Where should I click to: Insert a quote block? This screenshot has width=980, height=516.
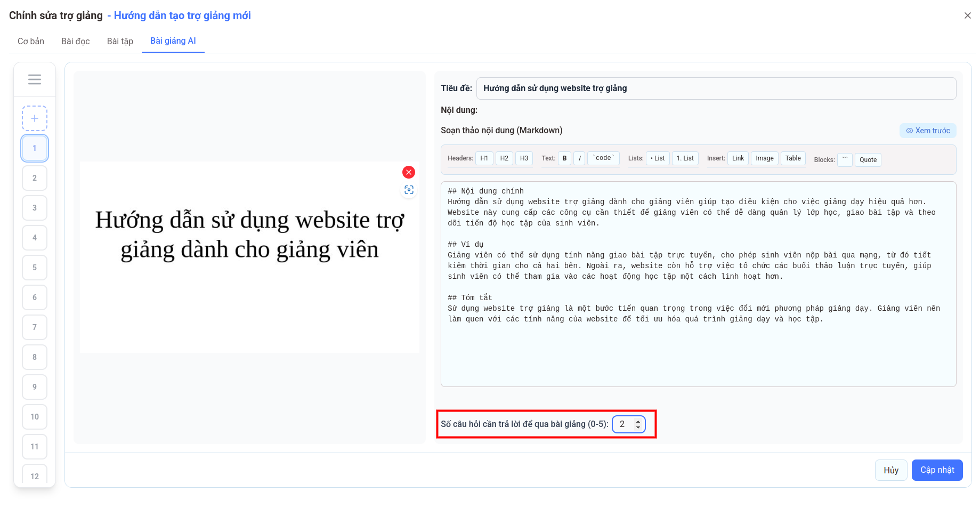(x=868, y=159)
